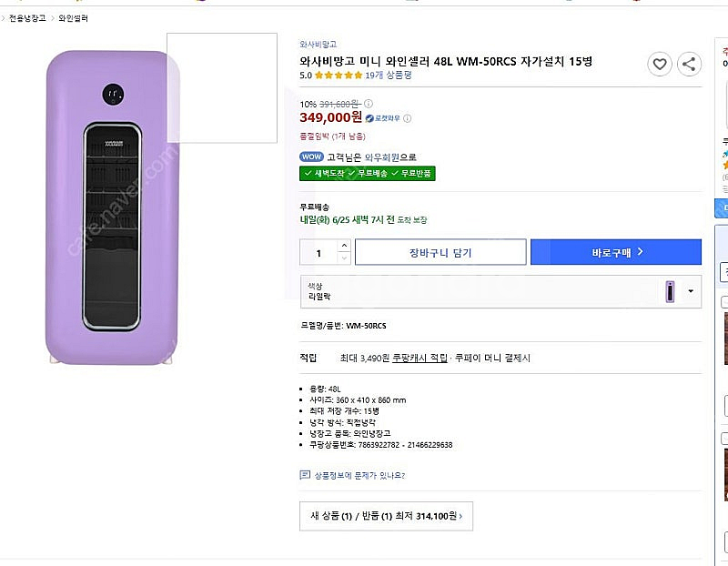Screen dimensions: 728x566
Task: Click the quantity input field
Action: [x=319, y=252]
